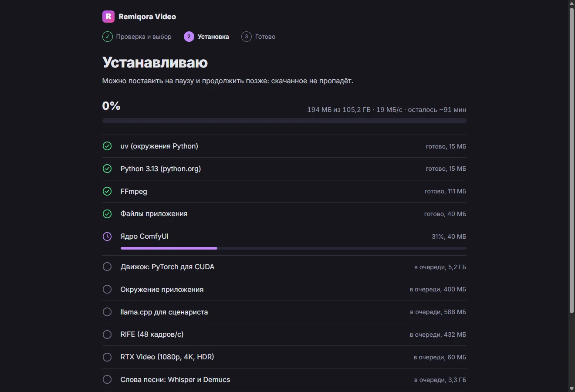The width and height of the screenshot is (575, 392).
Task: Click the queued circle next to llama.cpp
Action: pos(107,312)
